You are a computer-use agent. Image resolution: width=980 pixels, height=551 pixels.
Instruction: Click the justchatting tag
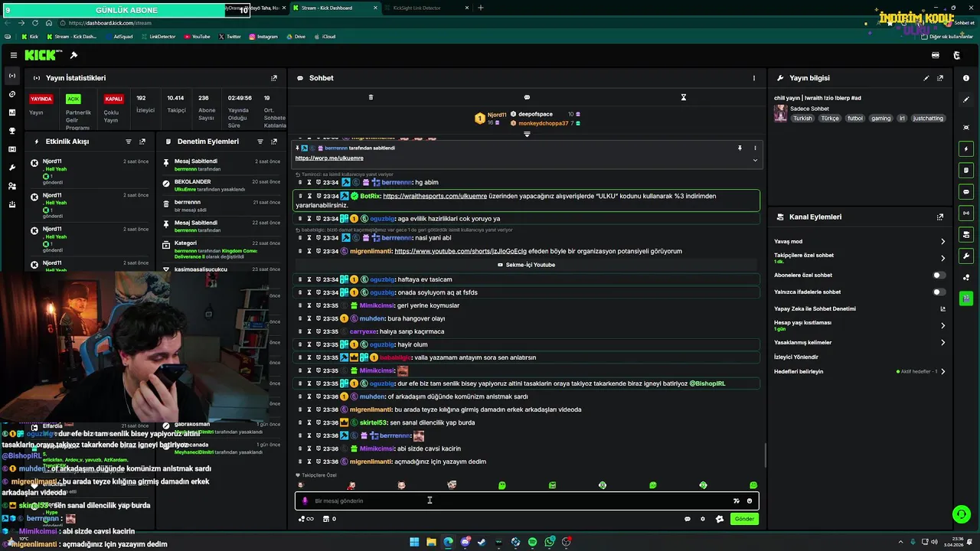tap(928, 119)
